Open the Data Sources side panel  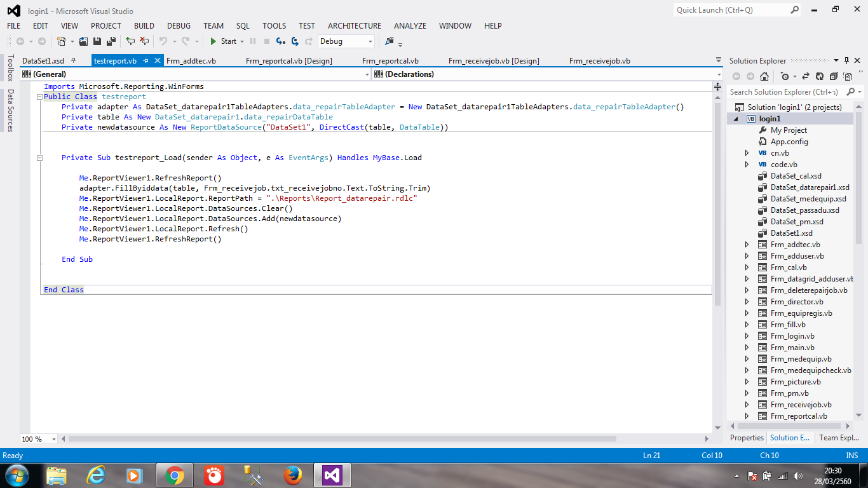10,110
